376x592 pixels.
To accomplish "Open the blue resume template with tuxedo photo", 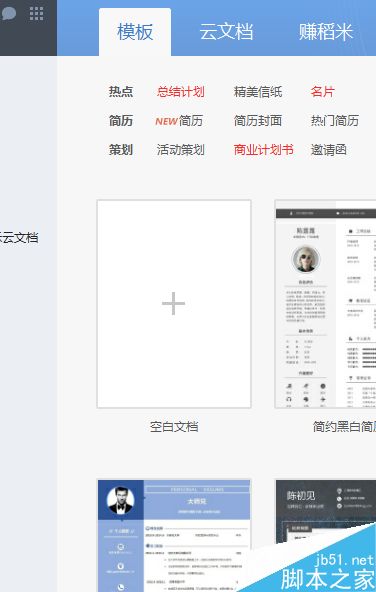I will 174,536.
